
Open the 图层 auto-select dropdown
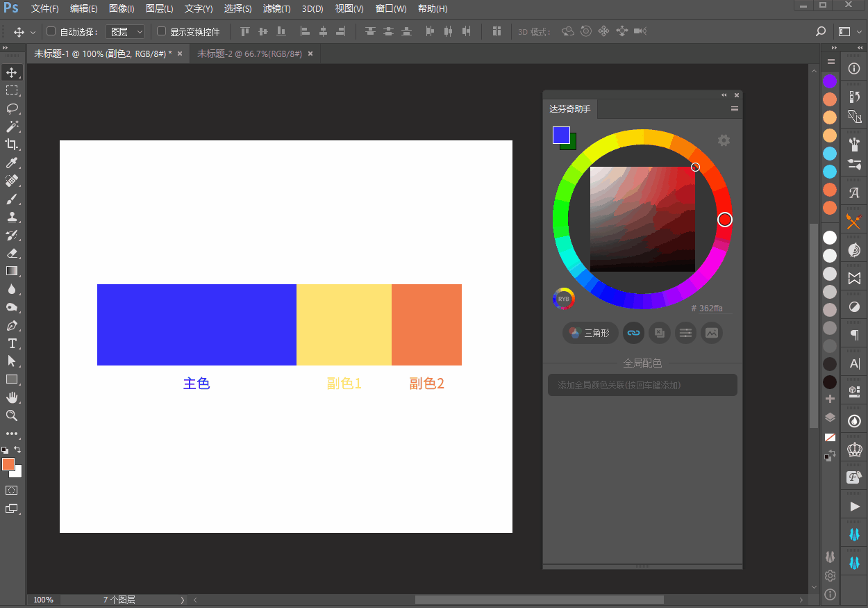pos(126,31)
